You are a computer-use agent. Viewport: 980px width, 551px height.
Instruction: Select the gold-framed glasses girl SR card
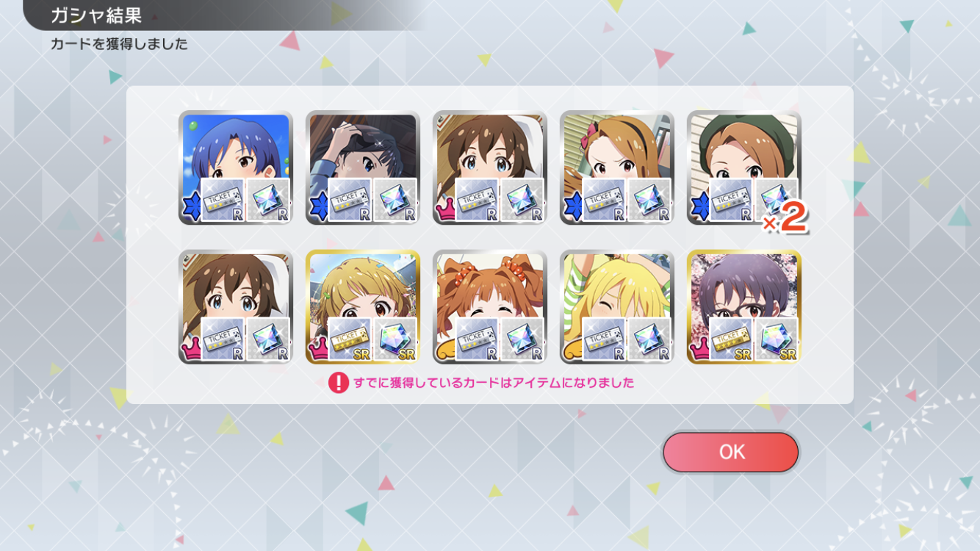pos(744,306)
